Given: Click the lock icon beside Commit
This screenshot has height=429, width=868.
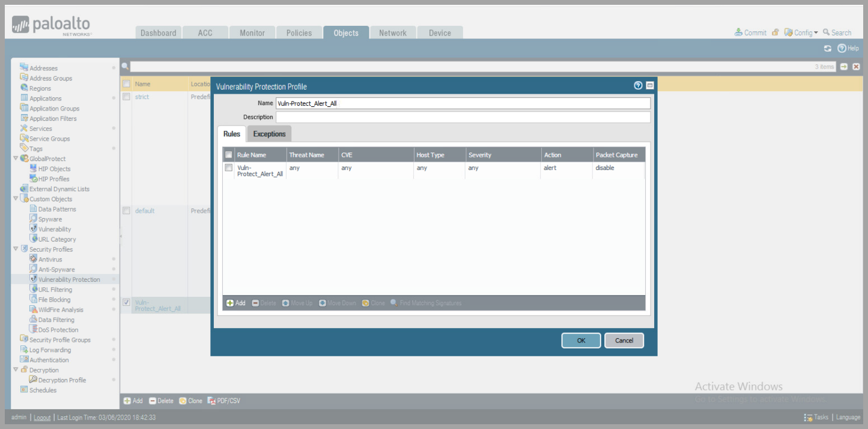Looking at the screenshot, I should [775, 32].
